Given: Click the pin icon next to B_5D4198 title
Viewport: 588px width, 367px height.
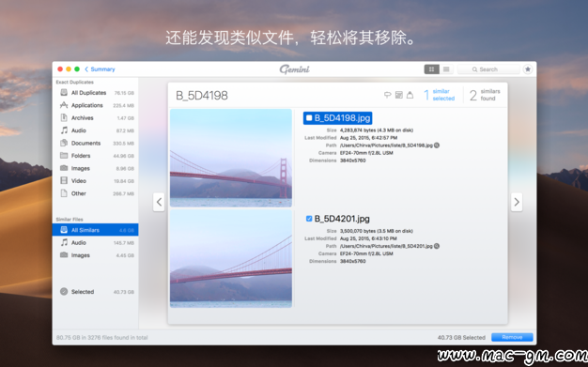Looking at the screenshot, I should click(x=387, y=95).
